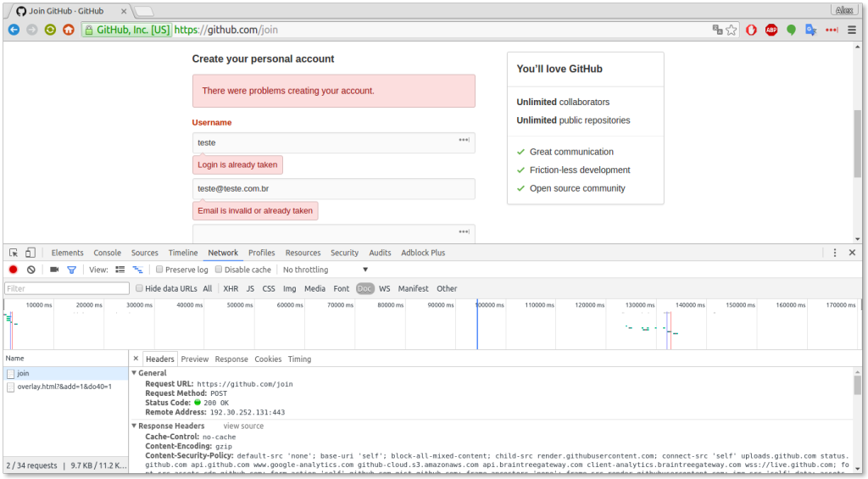This screenshot has height=479, width=868.
Task: Filter requests by WS type
Action: click(x=385, y=288)
